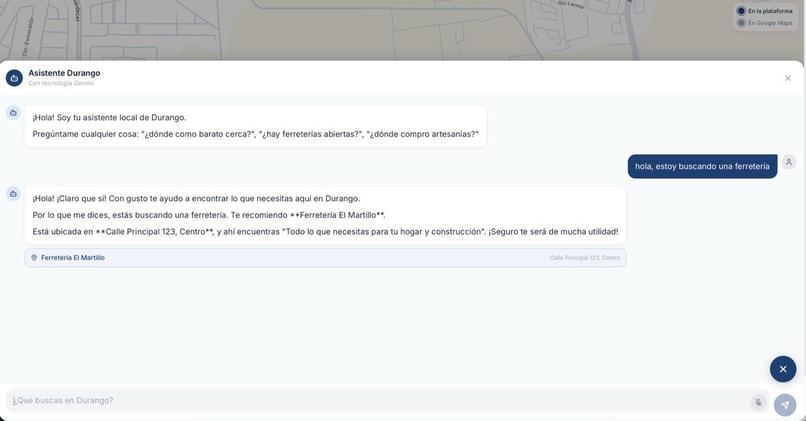806x421 pixels.
Task: Click the user avatar icon beside sent message
Action: pos(789,162)
